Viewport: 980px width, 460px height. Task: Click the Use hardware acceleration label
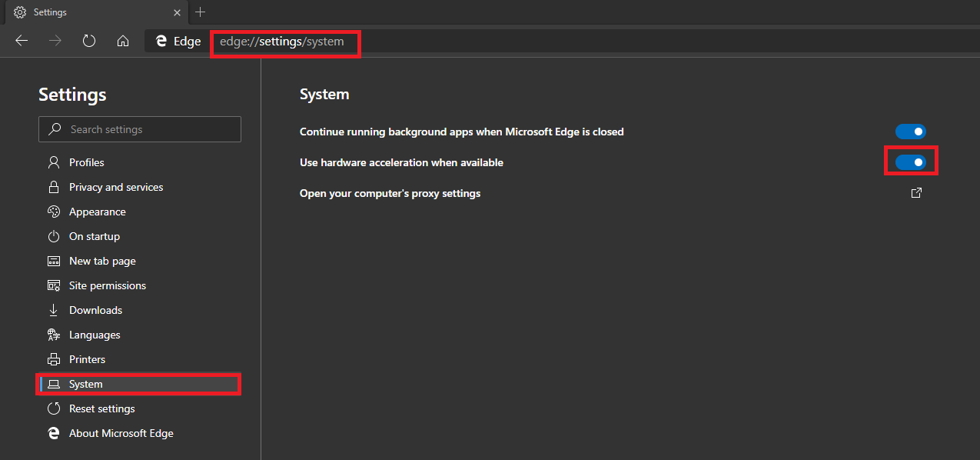pyautogui.click(x=401, y=162)
